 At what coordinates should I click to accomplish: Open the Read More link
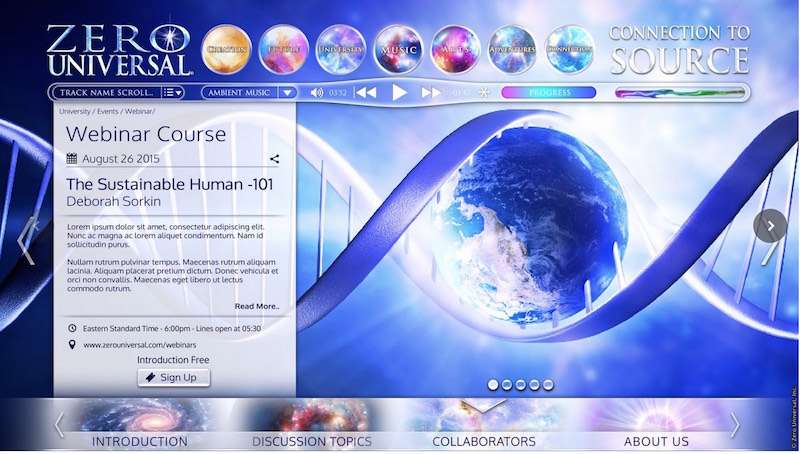(x=257, y=306)
